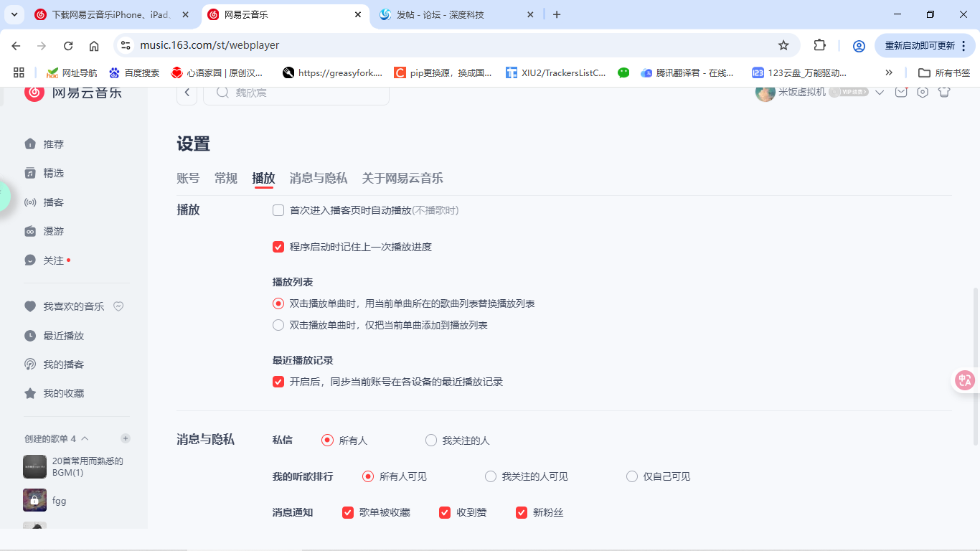Add a new playlist with plus icon

tap(126, 438)
